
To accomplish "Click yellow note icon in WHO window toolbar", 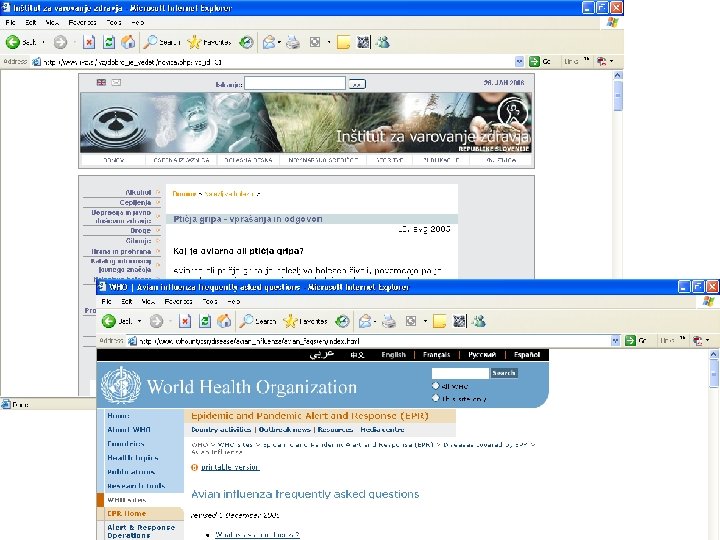I will [x=439, y=321].
